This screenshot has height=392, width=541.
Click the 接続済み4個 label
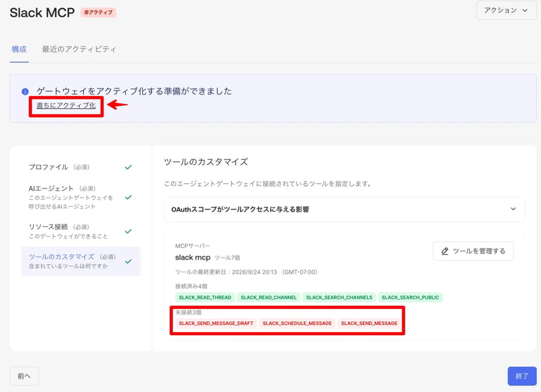pyautogui.click(x=191, y=286)
